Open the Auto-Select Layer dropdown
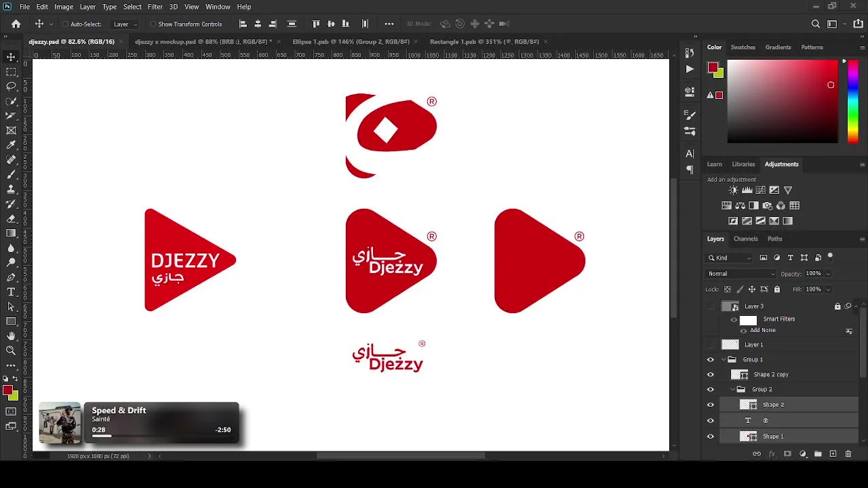Image resolution: width=868 pixels, height=488 pixels. point(125,24)
